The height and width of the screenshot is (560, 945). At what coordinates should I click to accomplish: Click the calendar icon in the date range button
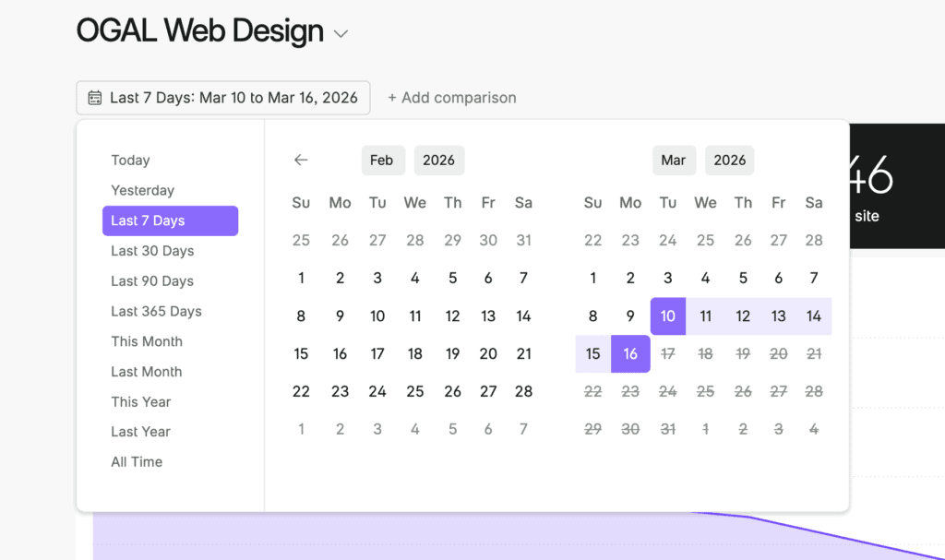point(96,97)
